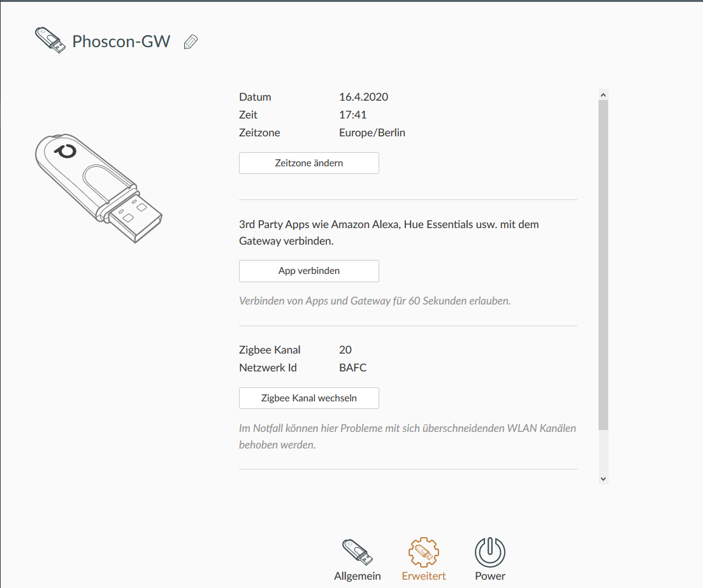Click the Netzwerk Id value BAFC
703x588 pixels.
point(353,368)
